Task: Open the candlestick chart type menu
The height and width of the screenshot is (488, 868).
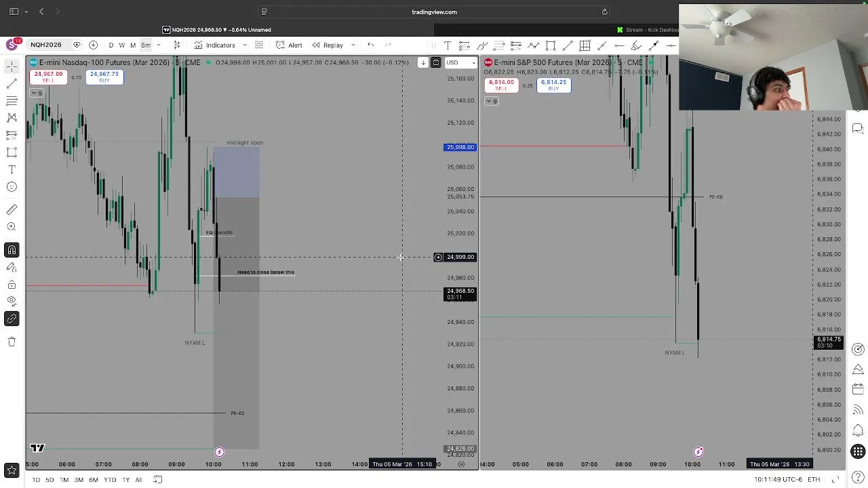Action: coord(177,45)
